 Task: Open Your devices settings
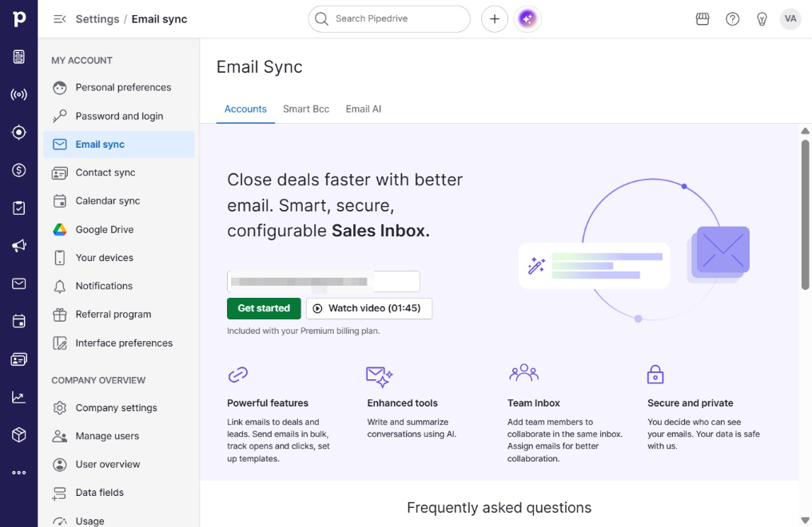point(119,258)
